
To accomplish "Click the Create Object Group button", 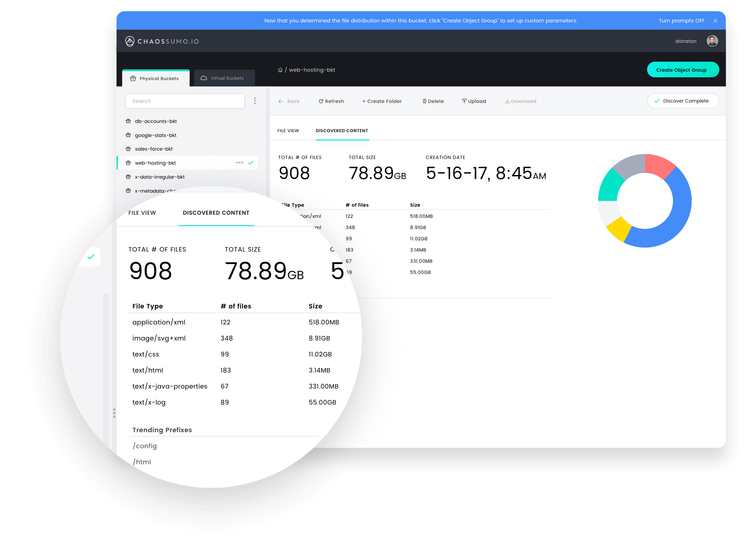I will coord(683,70).
